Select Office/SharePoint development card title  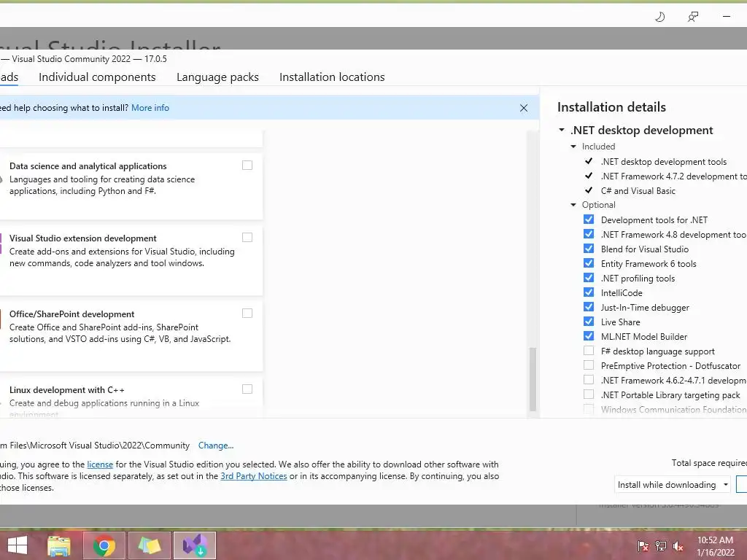(72, 314)
